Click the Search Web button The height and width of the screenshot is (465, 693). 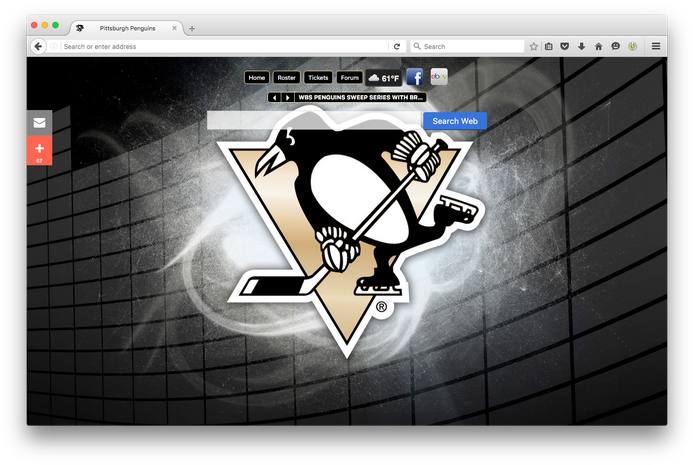[x=455, y=121]
